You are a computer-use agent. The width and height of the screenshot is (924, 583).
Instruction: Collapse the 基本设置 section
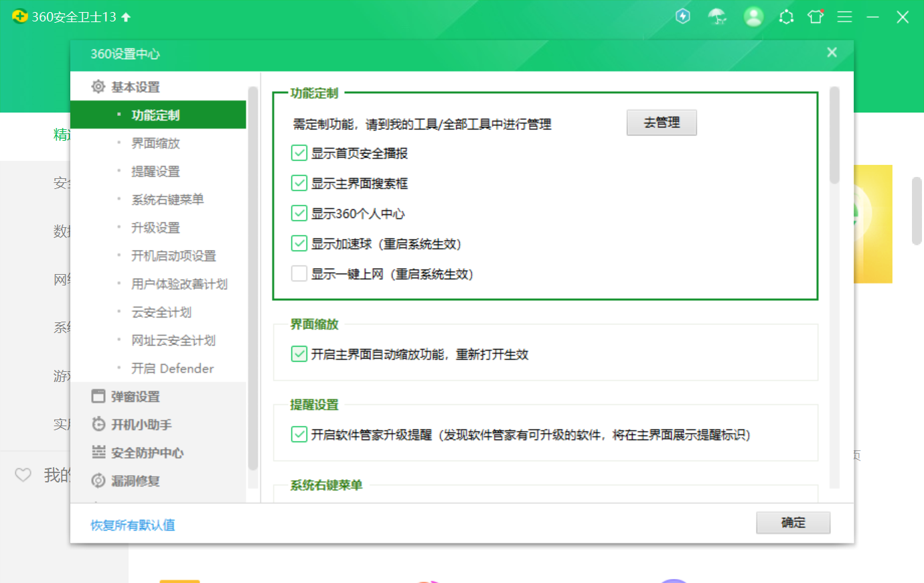158,86
